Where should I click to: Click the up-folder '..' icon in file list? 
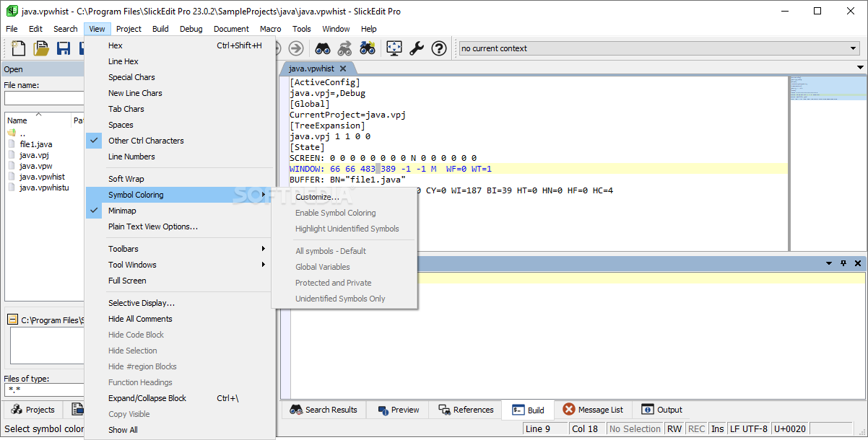12,133
